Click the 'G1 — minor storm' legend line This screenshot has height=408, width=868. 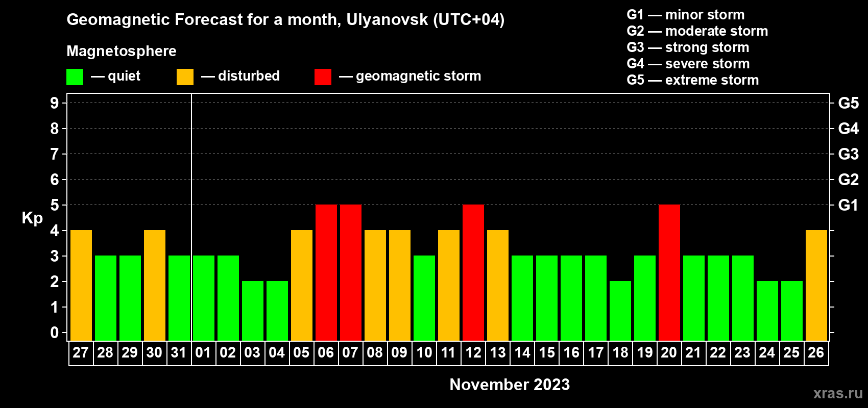tap(686, 15)
